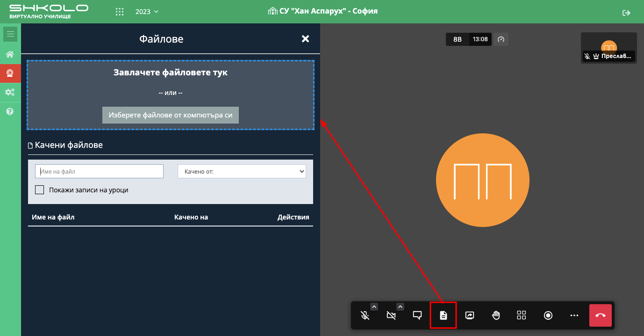This screenshot has width=644, height=336.
Task: Toggle the microphone mute button
Action: (x=365, y=315)
